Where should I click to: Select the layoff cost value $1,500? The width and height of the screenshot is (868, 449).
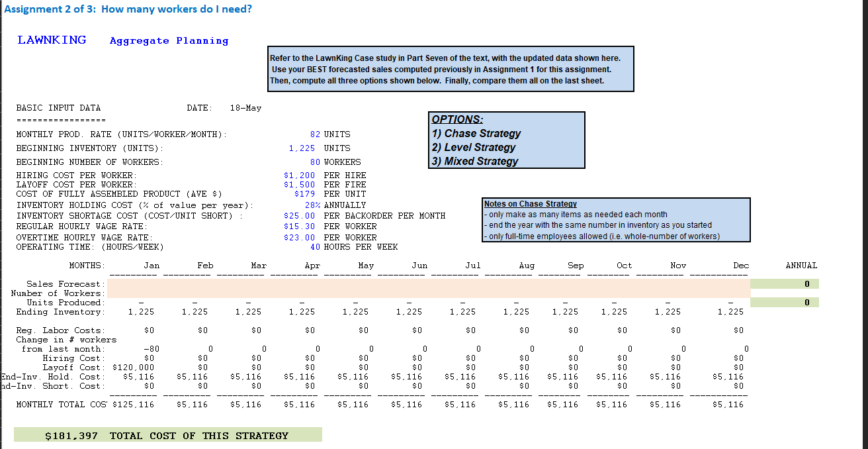[299, 185]
